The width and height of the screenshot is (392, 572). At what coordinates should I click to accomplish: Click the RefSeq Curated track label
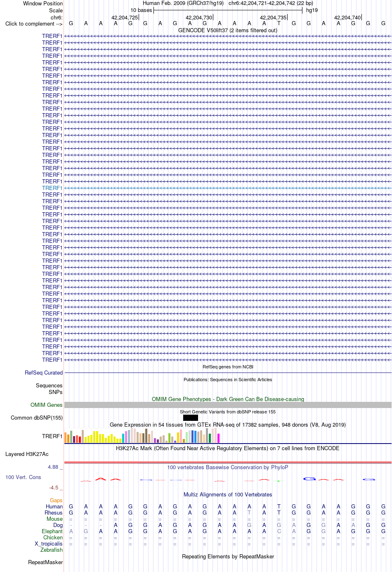(44, 373)
